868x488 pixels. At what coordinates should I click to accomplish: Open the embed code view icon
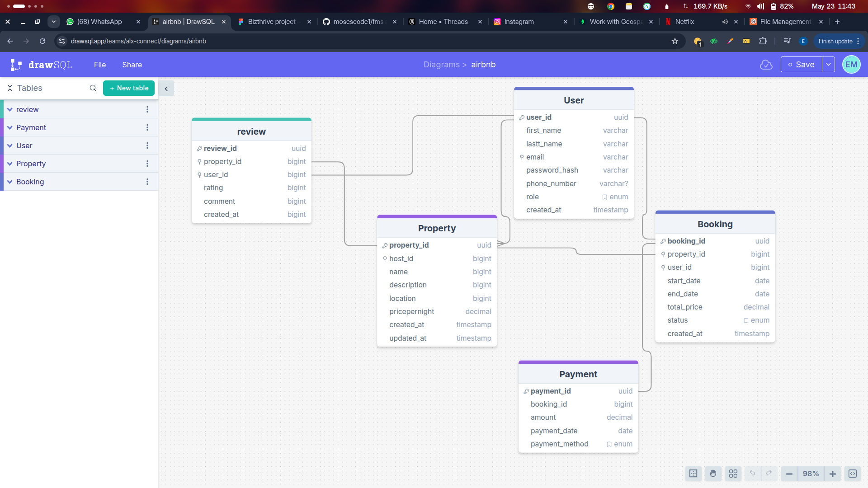(x=854, y=474)
